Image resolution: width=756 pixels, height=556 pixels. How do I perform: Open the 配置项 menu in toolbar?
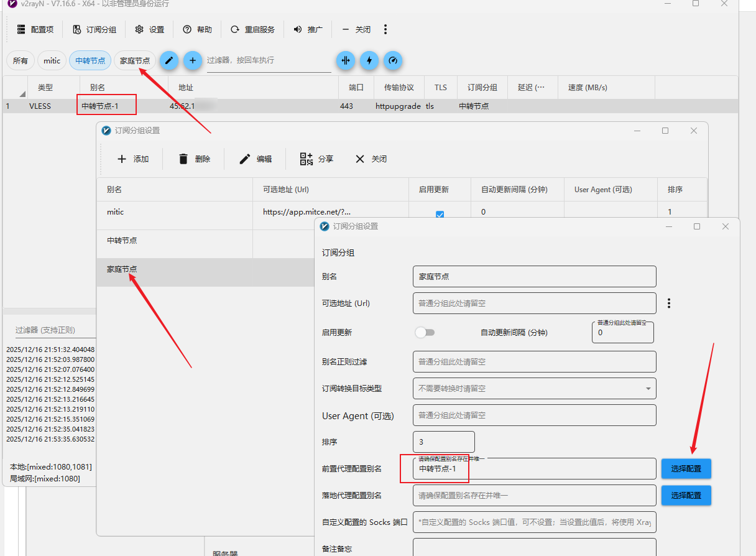click(35, 29)
